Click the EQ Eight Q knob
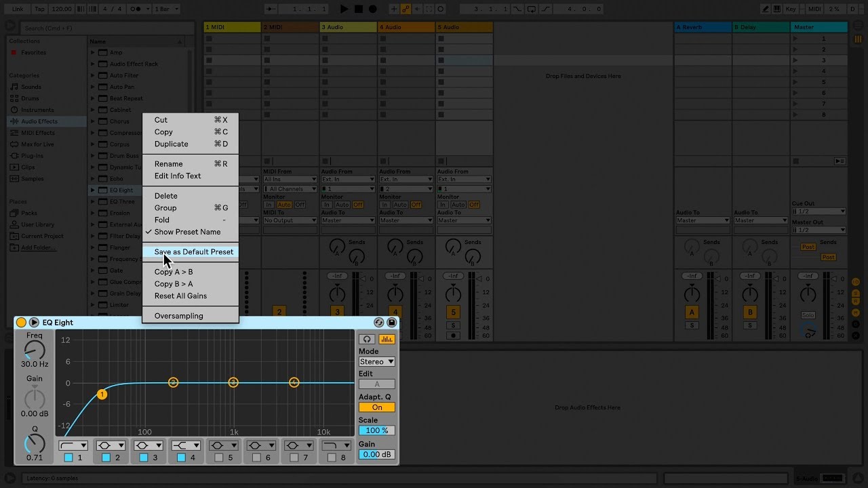Image resolution: width=868 pixels, height=488 pixels. coord(34,444)
